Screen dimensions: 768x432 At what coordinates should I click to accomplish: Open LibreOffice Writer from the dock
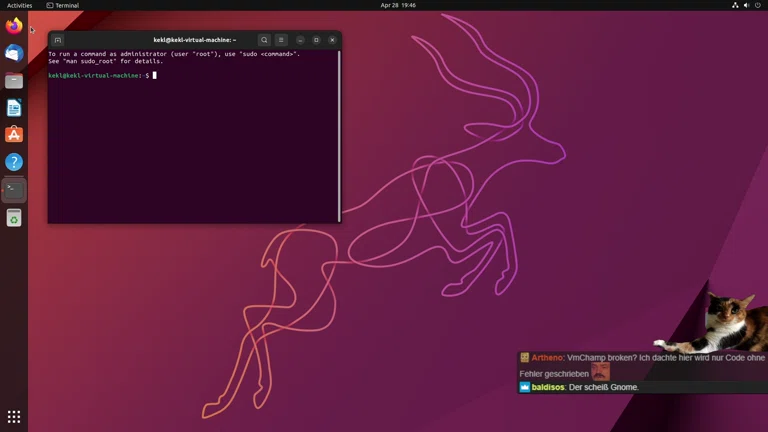coord(14,107)
